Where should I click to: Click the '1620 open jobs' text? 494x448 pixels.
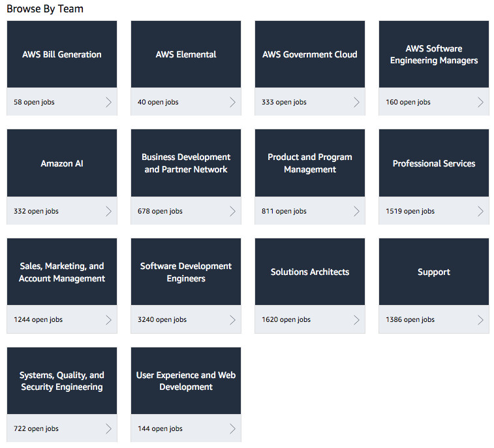[x=286, y=320]
